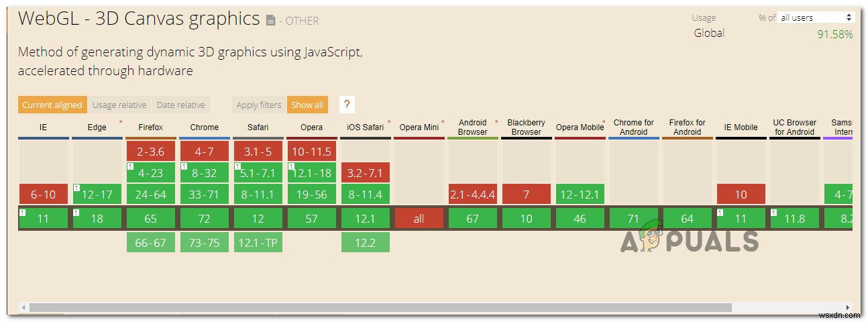Select the iOS Safari 8-11.4 cell
The width and height of the screenshot is (868, 322).
click(366, 195)
